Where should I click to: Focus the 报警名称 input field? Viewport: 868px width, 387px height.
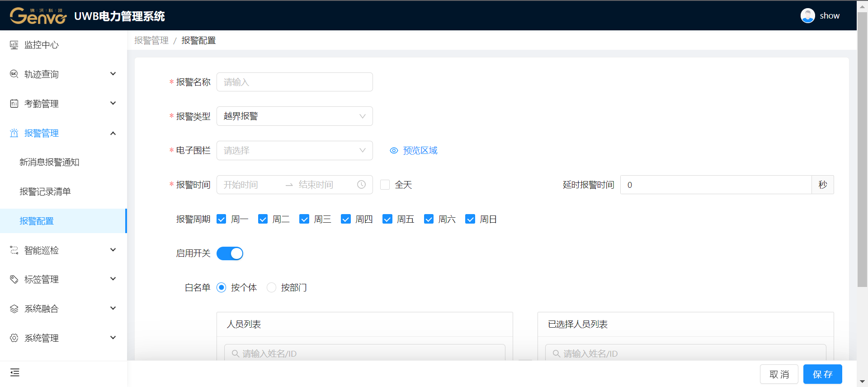(295, 82)
